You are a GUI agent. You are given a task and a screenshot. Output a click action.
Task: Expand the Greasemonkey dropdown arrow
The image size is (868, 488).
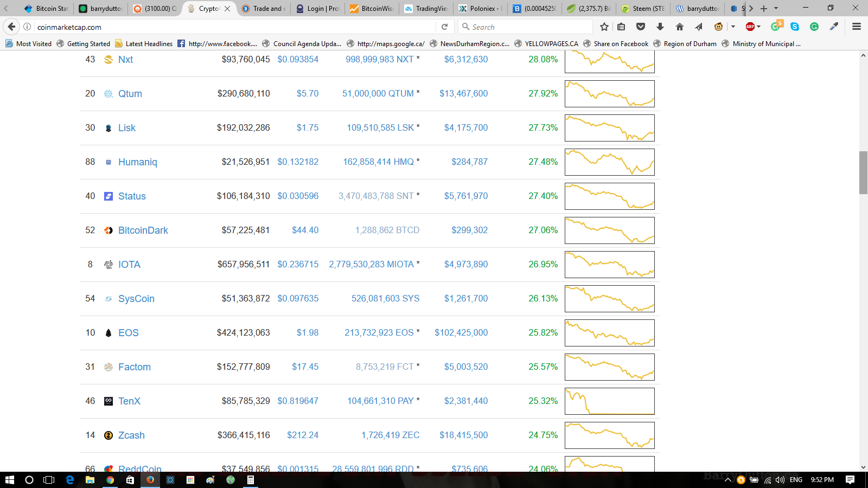[x=733, y=27]
